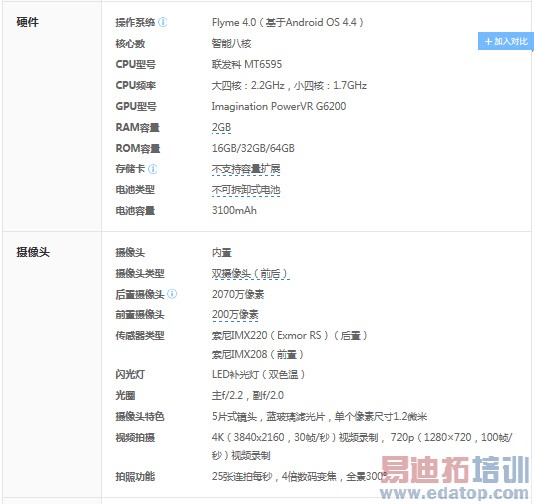Select the 5片式镜头 camera feature text
This screenshot has height=504, width=534.
234,416
